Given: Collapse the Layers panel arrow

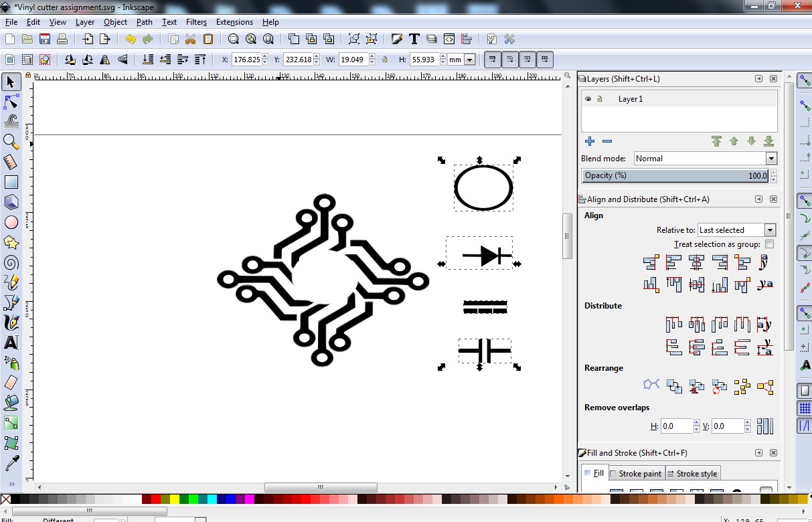Looking at the screenshot, I should pyautogui.click(x=758, y=79).
